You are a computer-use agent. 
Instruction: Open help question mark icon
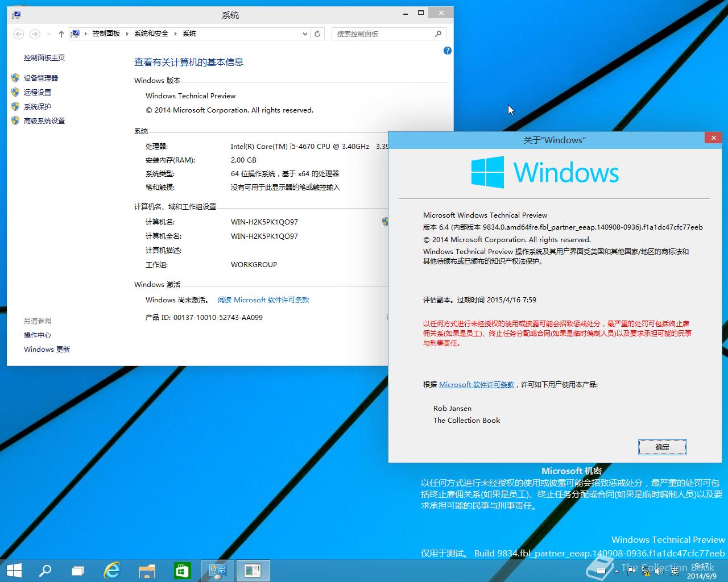pyautogui.click(x=448, y=51)
